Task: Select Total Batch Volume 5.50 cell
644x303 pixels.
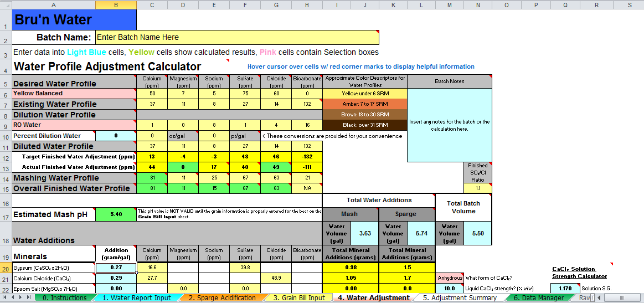Action: coord(478,233)
